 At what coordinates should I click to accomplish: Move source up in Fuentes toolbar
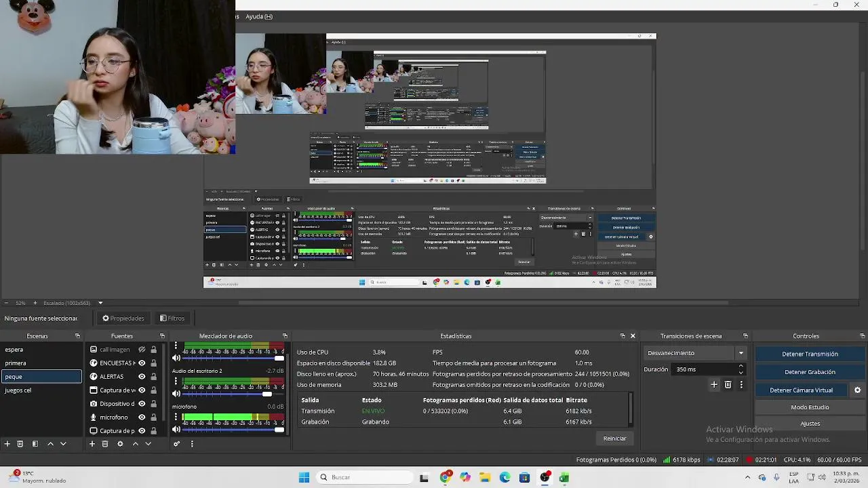135,444
